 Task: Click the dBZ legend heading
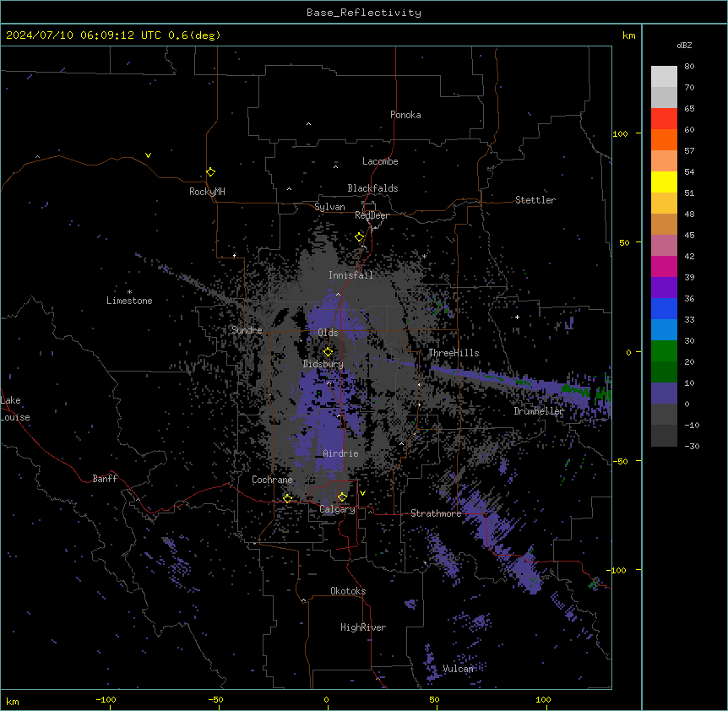coord(684,45)
